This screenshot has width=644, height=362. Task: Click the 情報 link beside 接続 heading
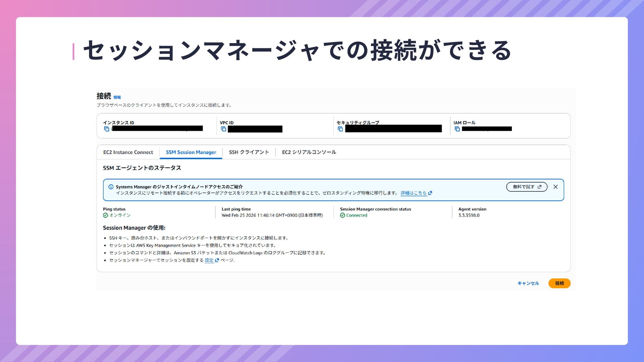(x=117, y=98)
